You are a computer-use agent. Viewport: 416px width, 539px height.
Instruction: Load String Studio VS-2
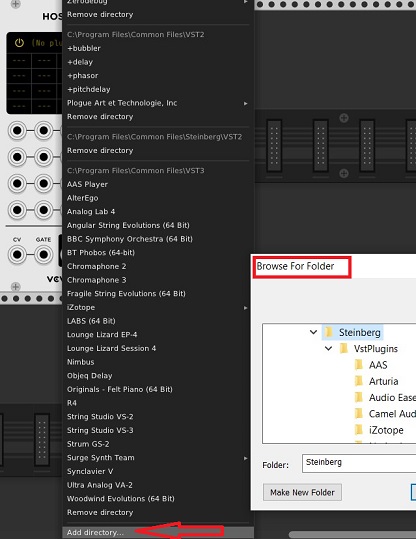(158, 417)
